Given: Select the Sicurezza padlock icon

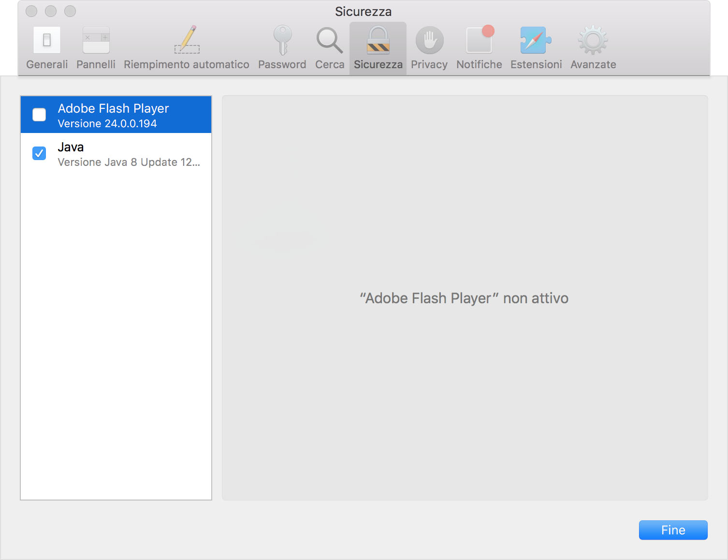Looking at the screenshot, I should tap(378, 40).
